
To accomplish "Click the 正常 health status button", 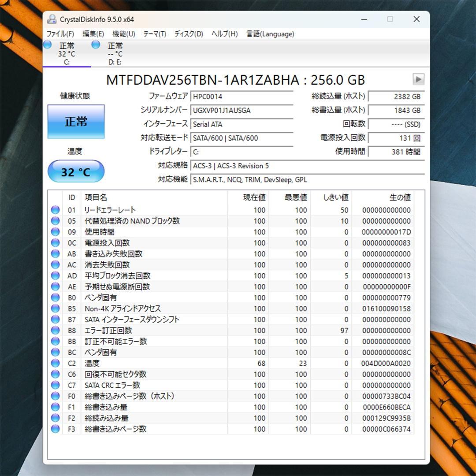I will (75, 121).
